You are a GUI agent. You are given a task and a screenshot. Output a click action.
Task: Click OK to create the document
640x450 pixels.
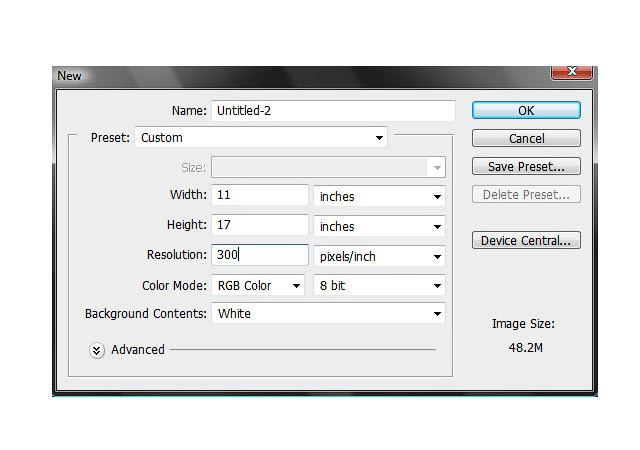click(x=526, y=110)
